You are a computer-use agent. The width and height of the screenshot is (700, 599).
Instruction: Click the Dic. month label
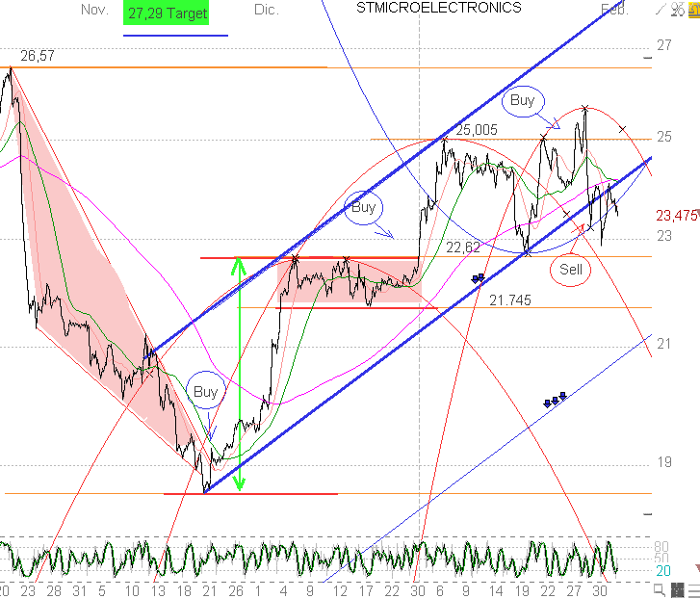(x=267, y=10)
